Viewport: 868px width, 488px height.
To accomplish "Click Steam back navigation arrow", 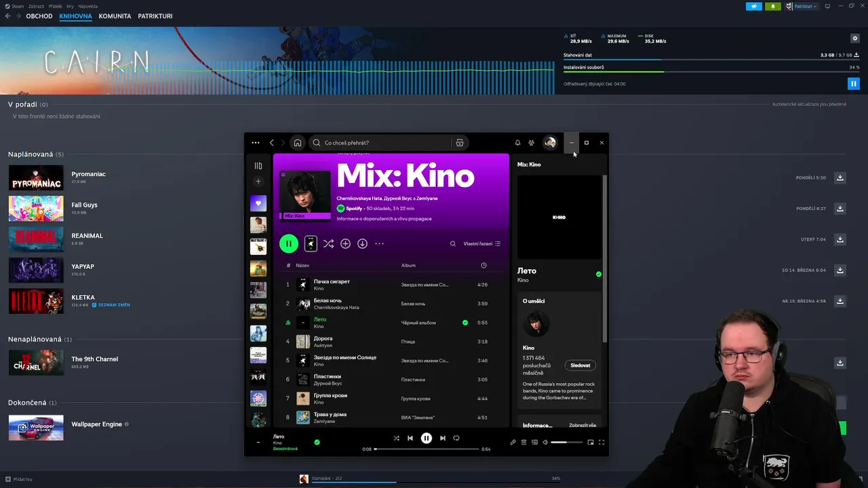I will [7, 16].
